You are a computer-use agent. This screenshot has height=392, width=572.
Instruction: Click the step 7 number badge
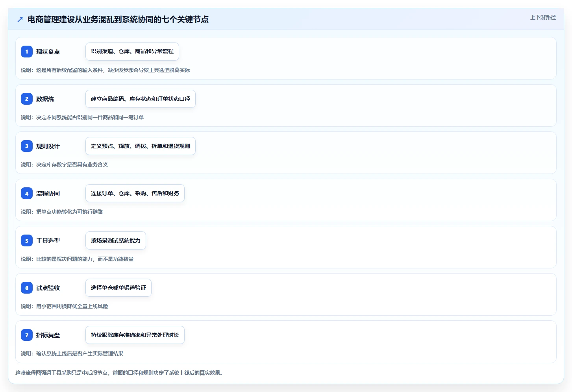pyautogui.click(x=27, y=335)
